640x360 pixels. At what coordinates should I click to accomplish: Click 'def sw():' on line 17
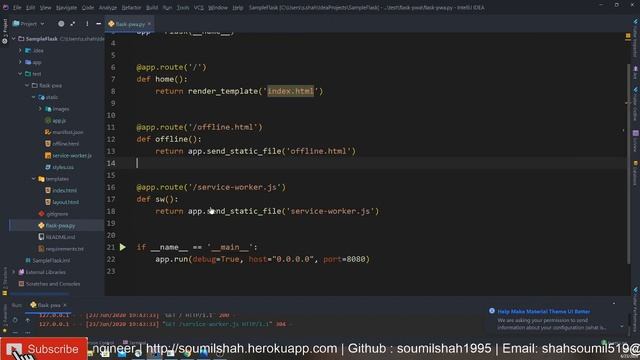tap(157, 199)
